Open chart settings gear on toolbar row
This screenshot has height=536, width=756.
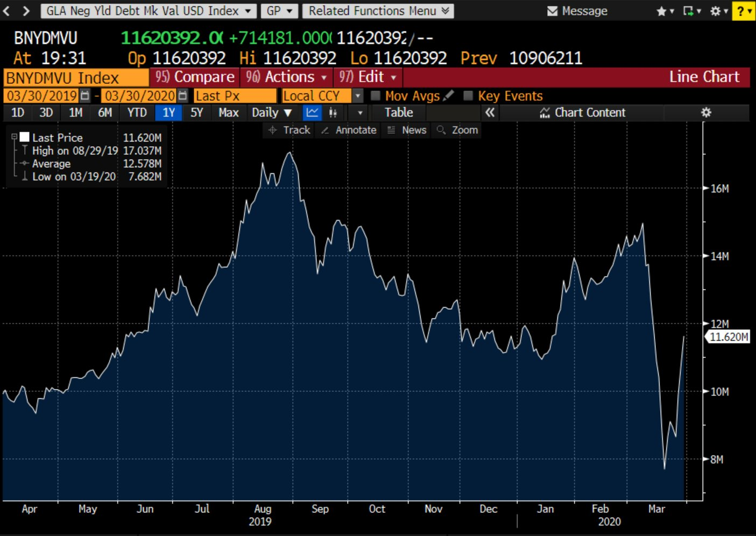[706, 112]
